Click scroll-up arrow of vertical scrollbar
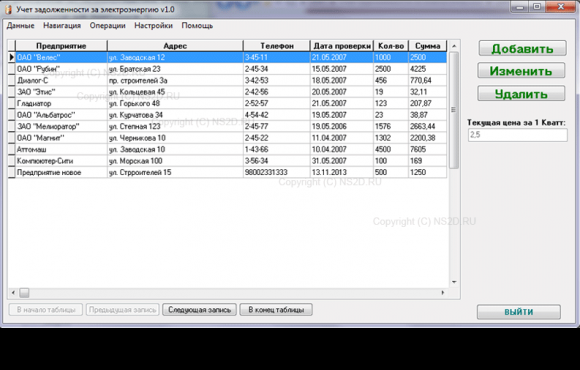The image size is (580, 370). coord(454,46)
